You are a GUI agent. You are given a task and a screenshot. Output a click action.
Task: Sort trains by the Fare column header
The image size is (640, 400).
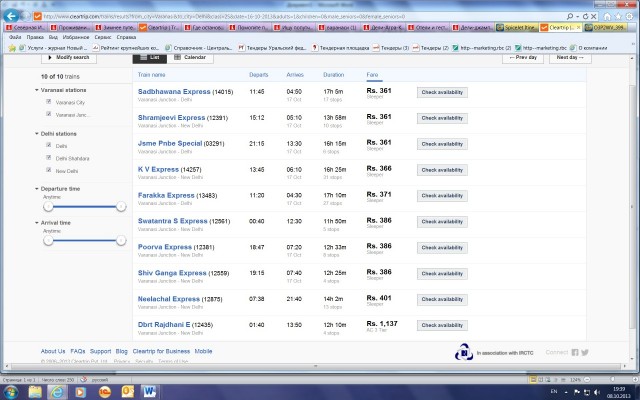(373, 76)
